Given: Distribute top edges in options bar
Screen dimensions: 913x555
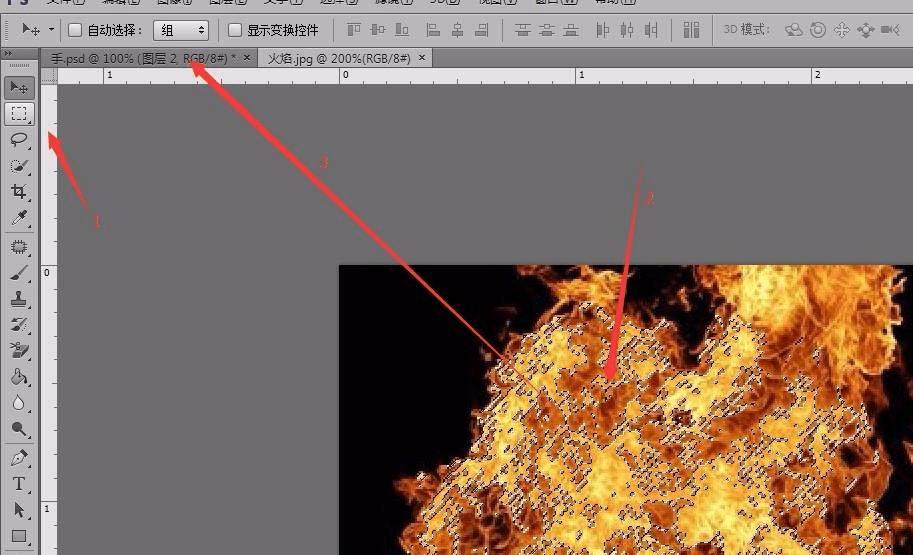Looking at the screenshot, I should (522, 30).
